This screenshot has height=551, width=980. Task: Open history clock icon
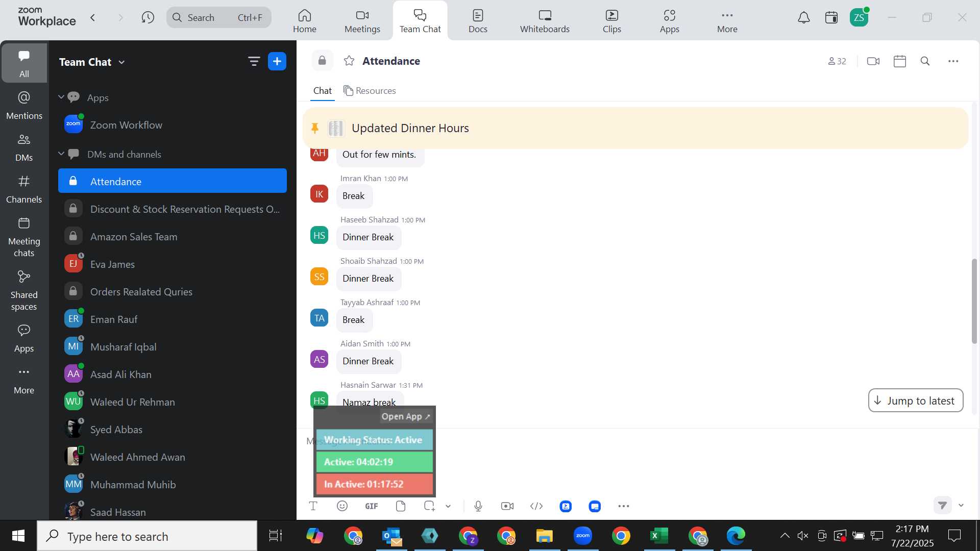coord(148,18)
